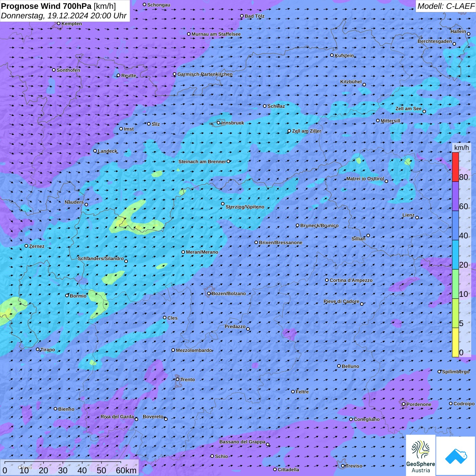The height and width of the screenshot is (476, 476).
Task: Click the Landeck city label
Action: click(x=107, y=151)
